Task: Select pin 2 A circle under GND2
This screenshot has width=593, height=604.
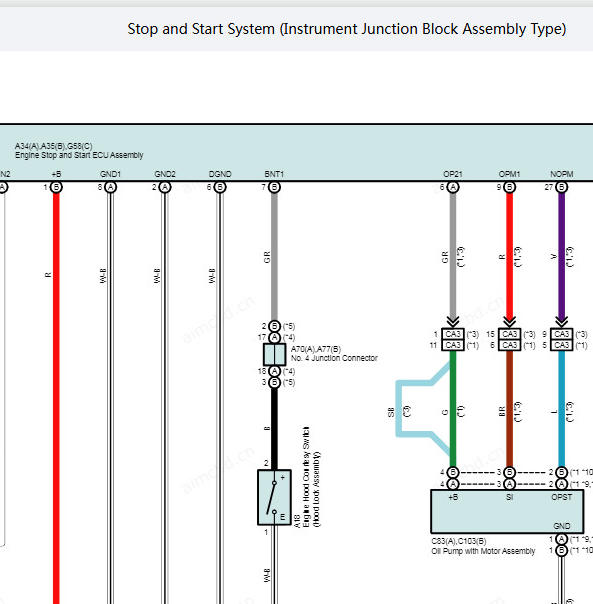Action: pyautogui.click(x=165, y=187)
